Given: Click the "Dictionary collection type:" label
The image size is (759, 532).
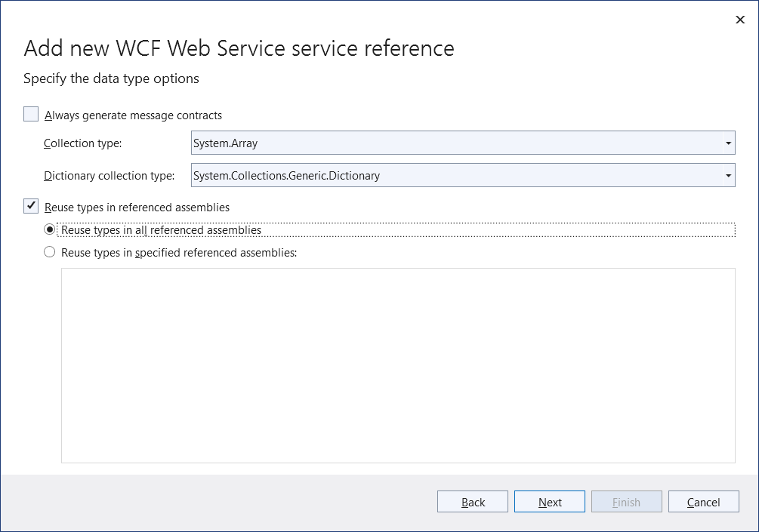Looking at the screenshot, I should 110,175.
